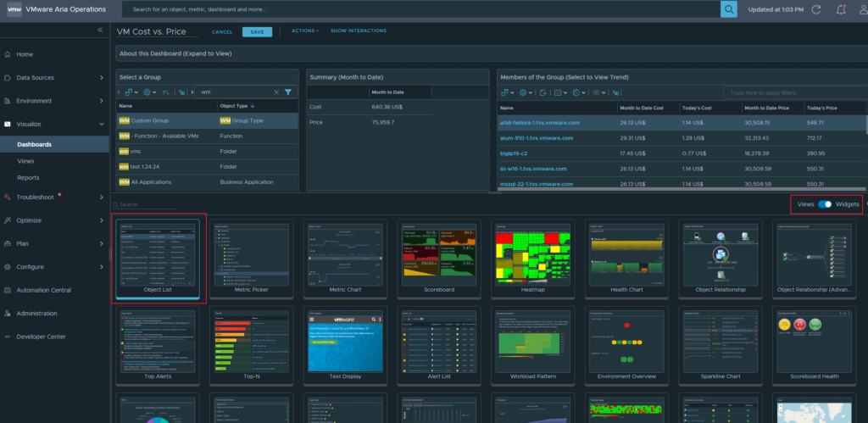Open the list view dropdown in Members toolbar
The image size is (868, 423).
598,92
